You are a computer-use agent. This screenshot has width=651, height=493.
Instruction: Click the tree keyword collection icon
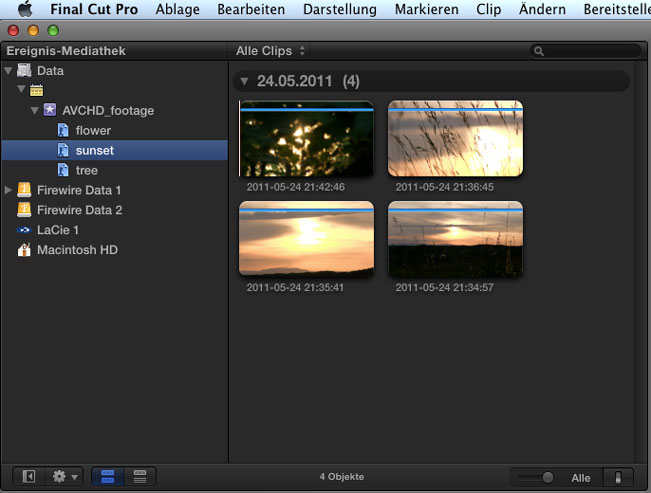click(63, 171)
